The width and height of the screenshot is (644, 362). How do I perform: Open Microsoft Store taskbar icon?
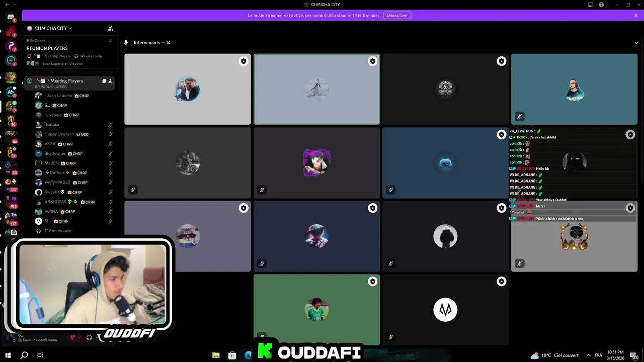tap(232, 355)
